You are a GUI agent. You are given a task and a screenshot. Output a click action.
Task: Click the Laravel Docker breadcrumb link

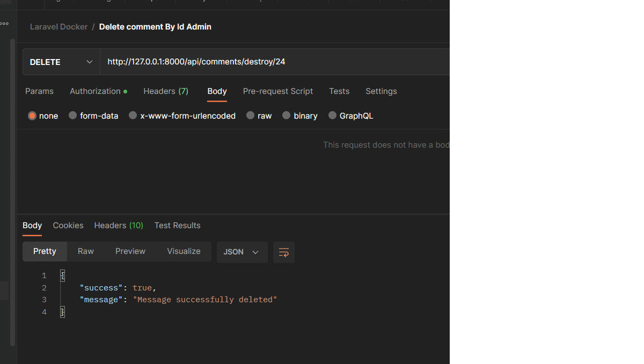pyautogui.click(x=58, y=26)
